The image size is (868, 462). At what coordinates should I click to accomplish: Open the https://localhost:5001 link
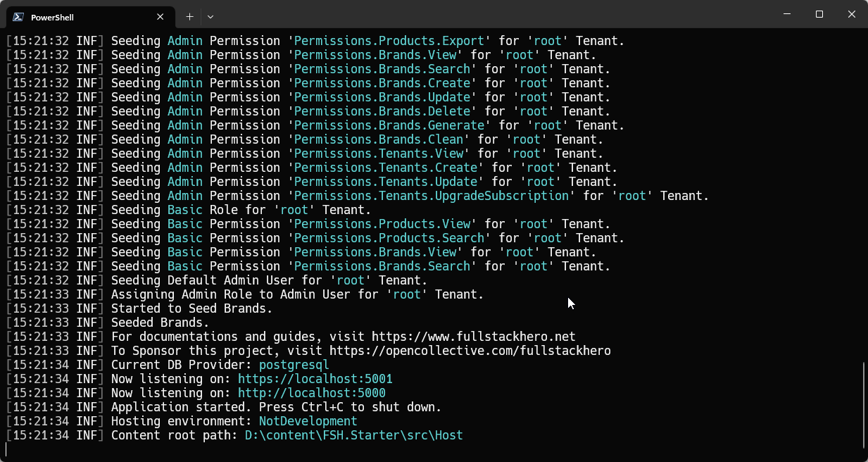point(315,379)
